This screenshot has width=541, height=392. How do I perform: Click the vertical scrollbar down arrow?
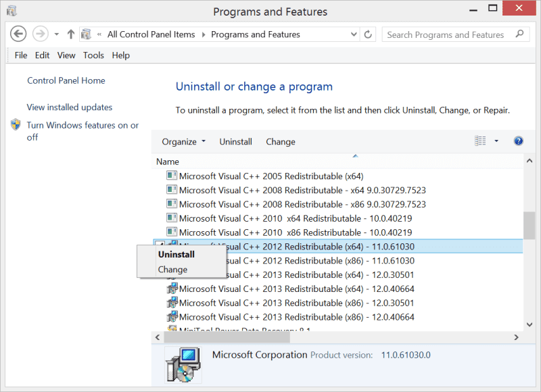530,324
